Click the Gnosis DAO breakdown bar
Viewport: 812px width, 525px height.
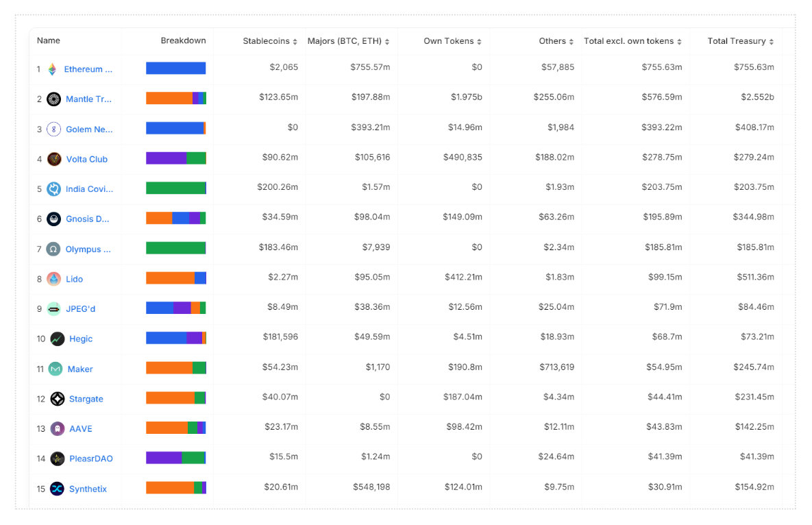(x=176, y=218)
